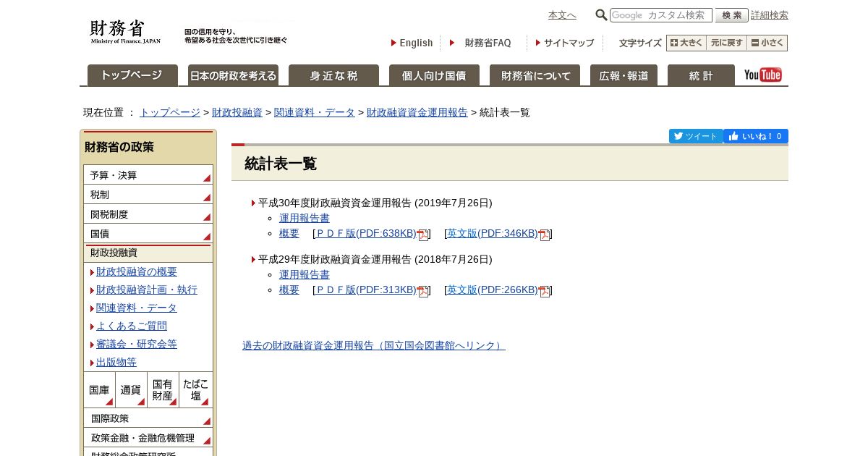
Task: Click 関連資料・データ in the breadcrumb
Action: (315, 112)
